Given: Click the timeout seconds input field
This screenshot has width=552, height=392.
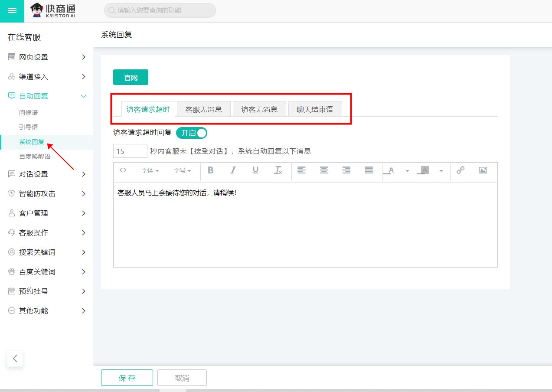Looking at the screenshot, I should 130,151.
